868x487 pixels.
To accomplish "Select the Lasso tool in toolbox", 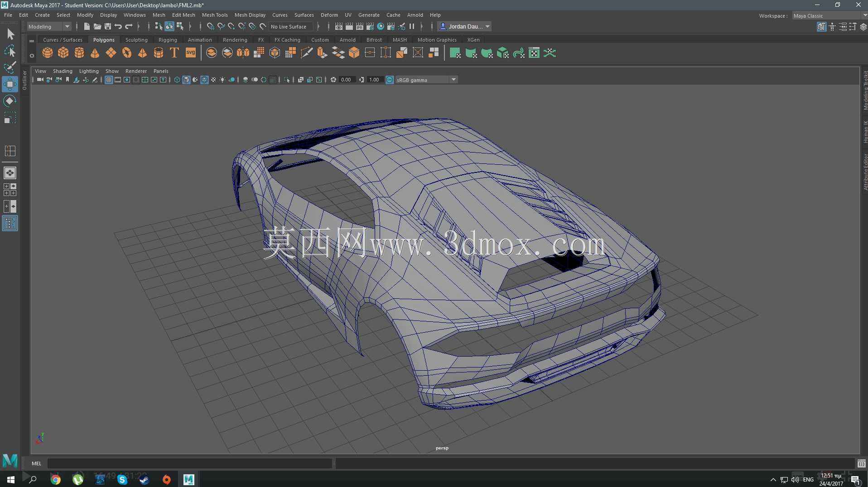I will click(10, 51).
